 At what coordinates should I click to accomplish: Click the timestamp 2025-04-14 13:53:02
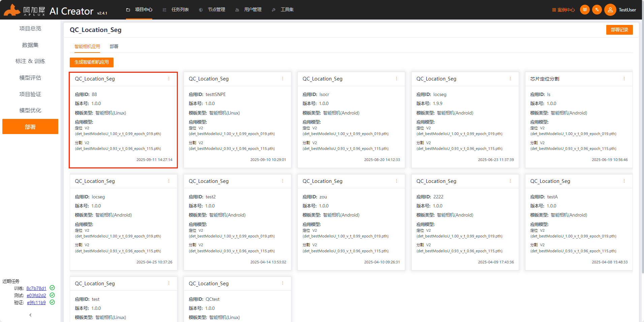coord(268,262)
